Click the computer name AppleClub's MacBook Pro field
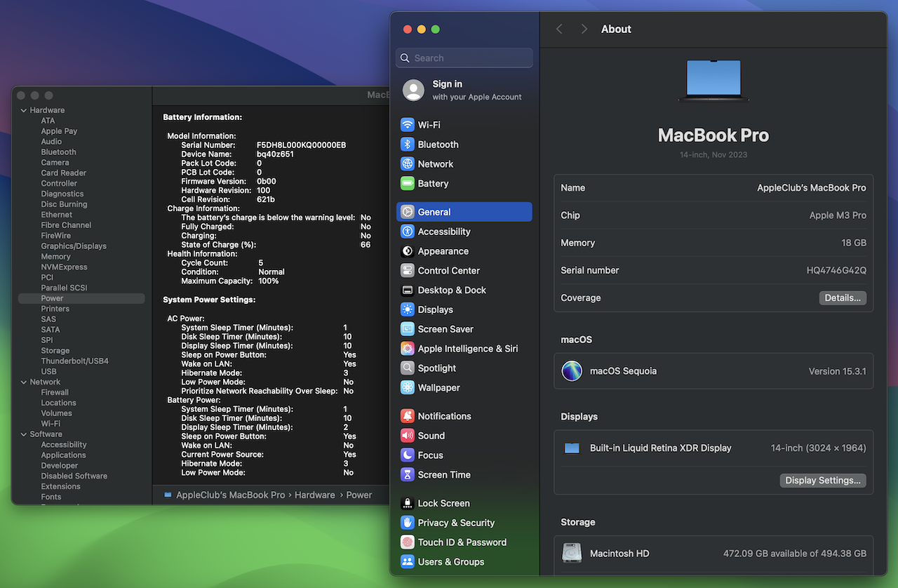This screenshot has width=898, height=588. click(x=812, y=188)
